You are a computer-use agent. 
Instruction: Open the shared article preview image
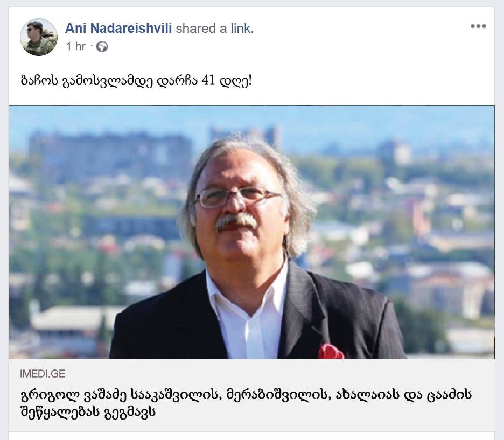(x=251, y=232)
